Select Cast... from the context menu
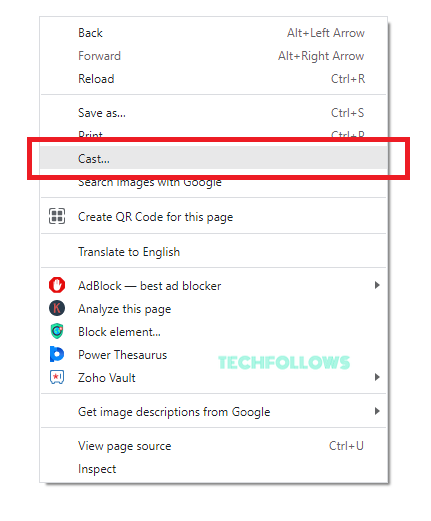The image size is (431, 521). (x=214, y=159)
